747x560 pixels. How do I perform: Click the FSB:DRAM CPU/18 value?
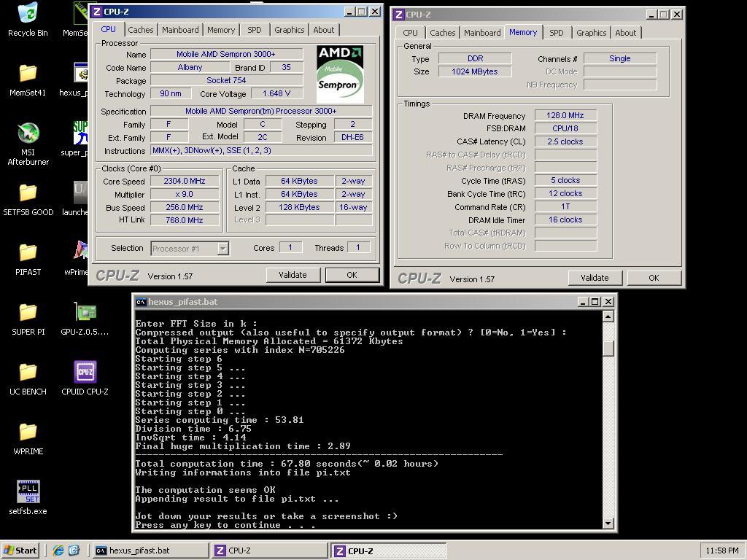point(565,128)
